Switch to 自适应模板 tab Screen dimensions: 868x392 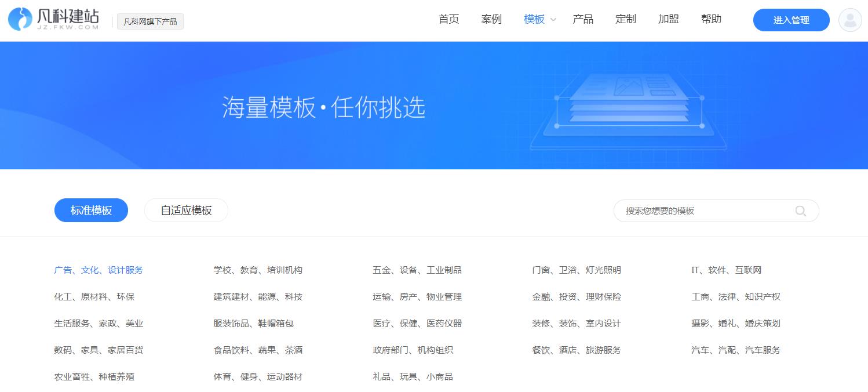pos(186,210)
